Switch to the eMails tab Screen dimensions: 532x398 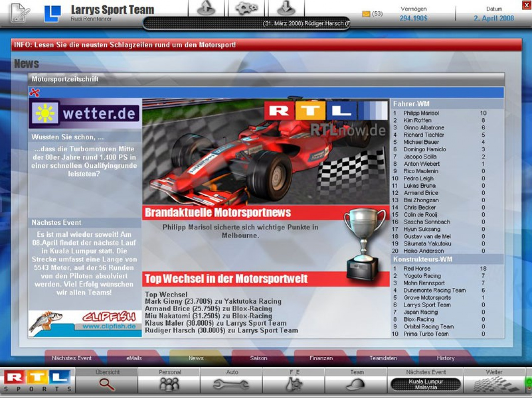pos(134,358)
